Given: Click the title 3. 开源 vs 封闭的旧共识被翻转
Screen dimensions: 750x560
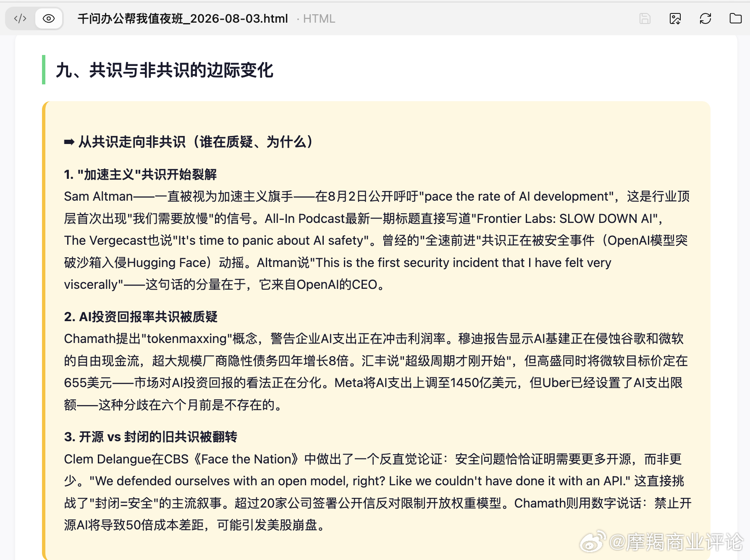Looking at the screenshot, I should 150,437.
